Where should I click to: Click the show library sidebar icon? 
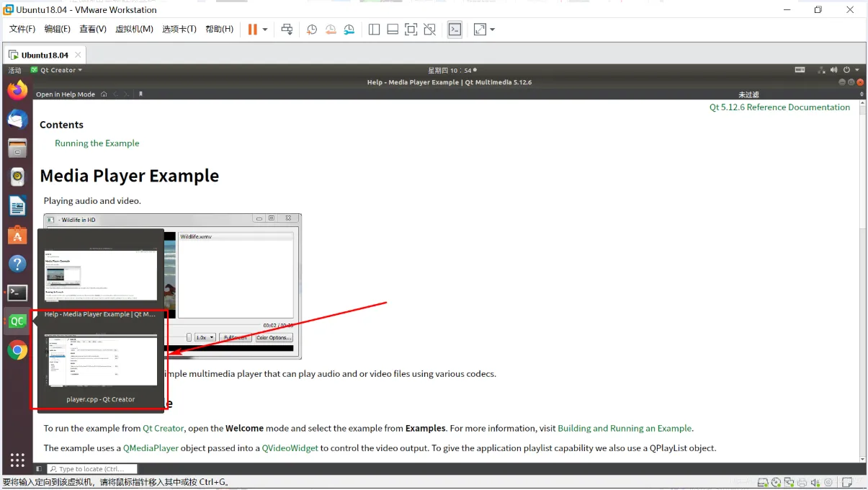pyautogui.click(x=374, y=30)
